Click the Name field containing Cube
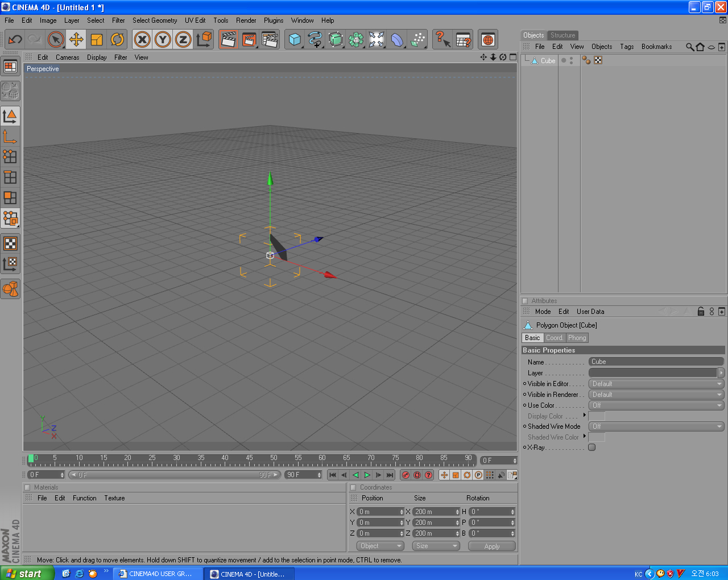This screenshot has height=580, width=728. [656, 362]
